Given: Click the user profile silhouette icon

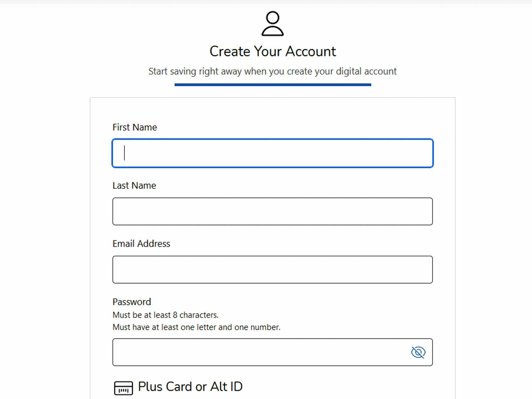Looking at the screenshot, I should pos(272,23).
